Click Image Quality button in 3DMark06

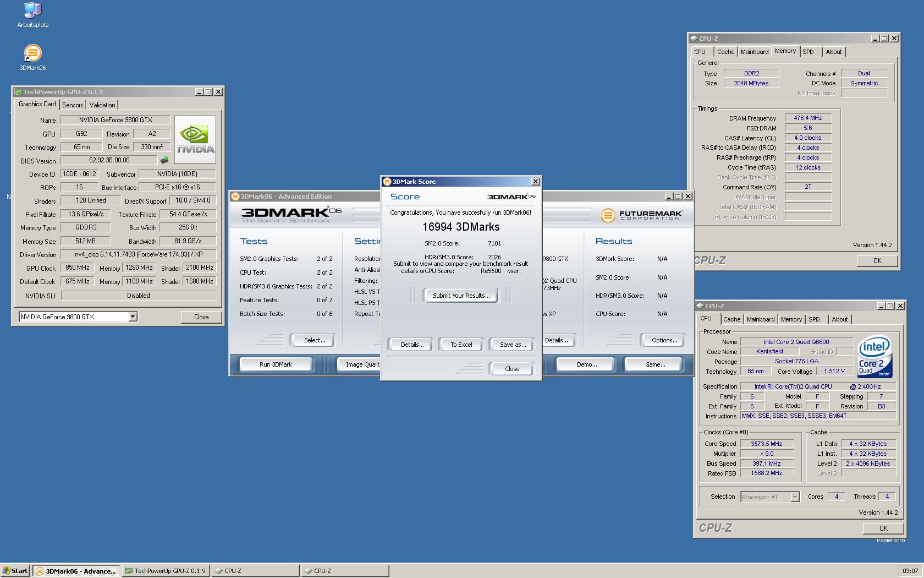tap(359, 364)
